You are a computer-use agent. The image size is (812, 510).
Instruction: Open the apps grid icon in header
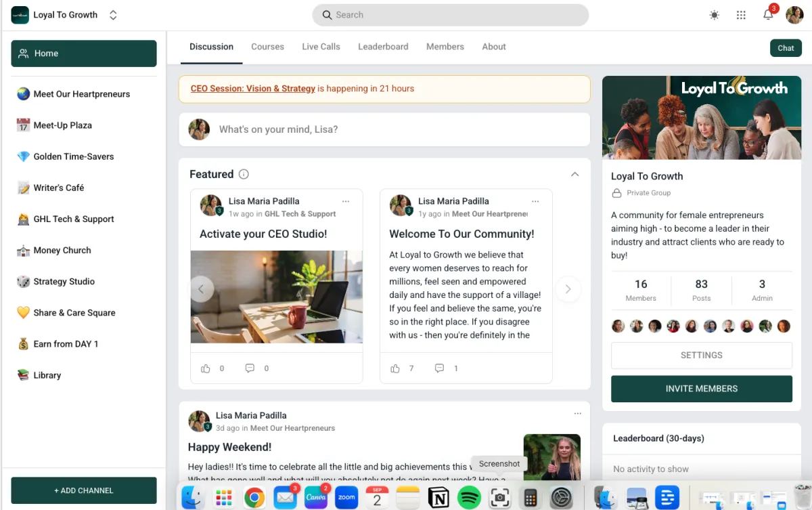coord(741,15)
